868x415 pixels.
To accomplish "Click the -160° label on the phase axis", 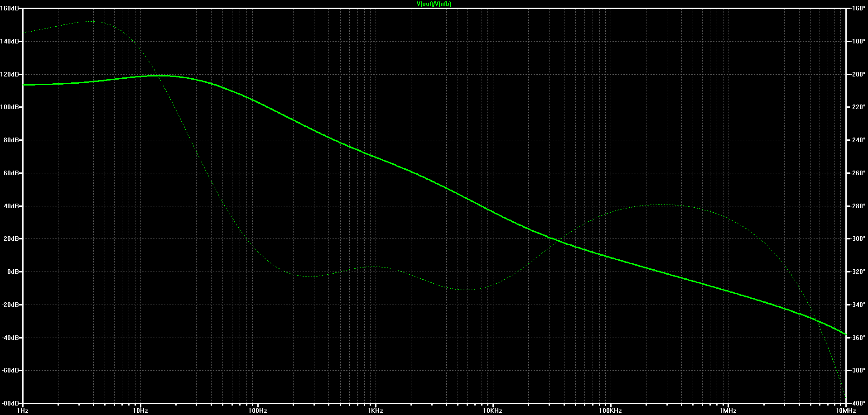I will (858, 8).
